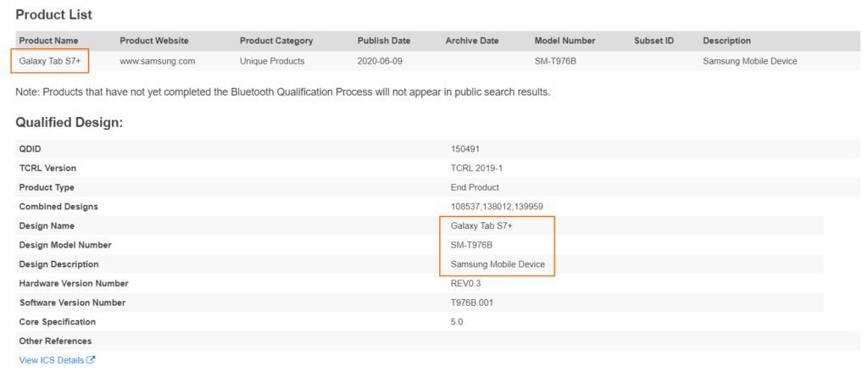Select the Model Number column header
This screenshot has width=868, height=372.
coord(565,41)
